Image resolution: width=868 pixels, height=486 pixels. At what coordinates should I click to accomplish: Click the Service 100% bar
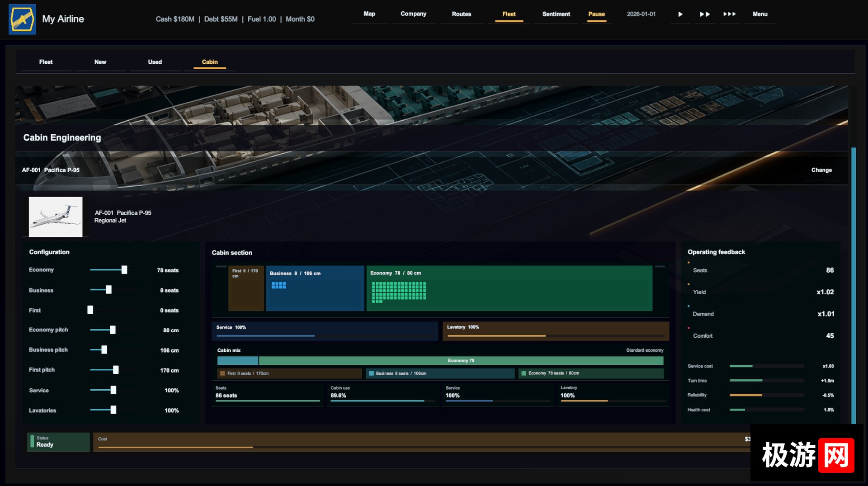[x=325, y=331]
